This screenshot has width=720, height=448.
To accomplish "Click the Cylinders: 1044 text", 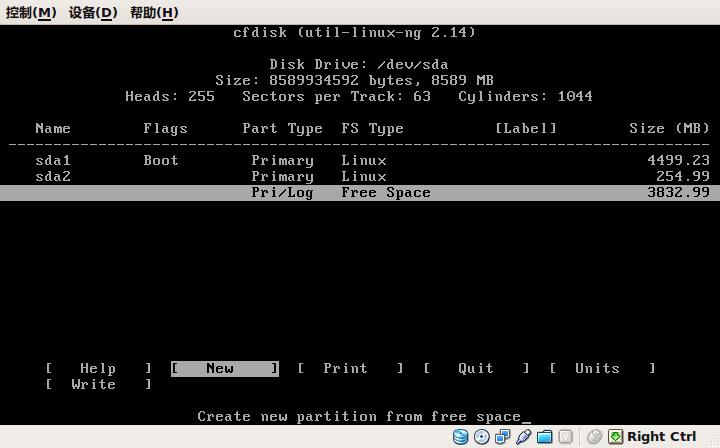I will pyautogui.click(x=526, y=96).
